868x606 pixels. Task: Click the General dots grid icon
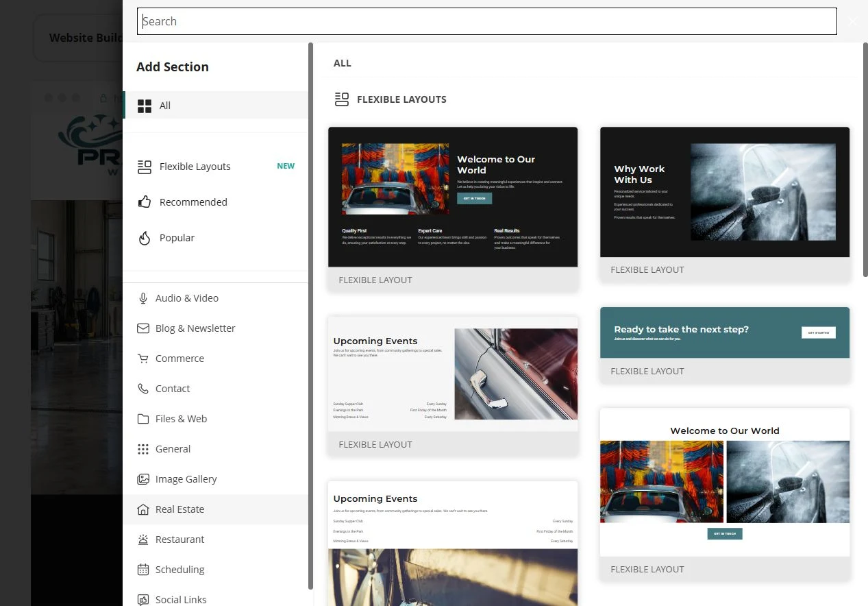coord(143,449)
